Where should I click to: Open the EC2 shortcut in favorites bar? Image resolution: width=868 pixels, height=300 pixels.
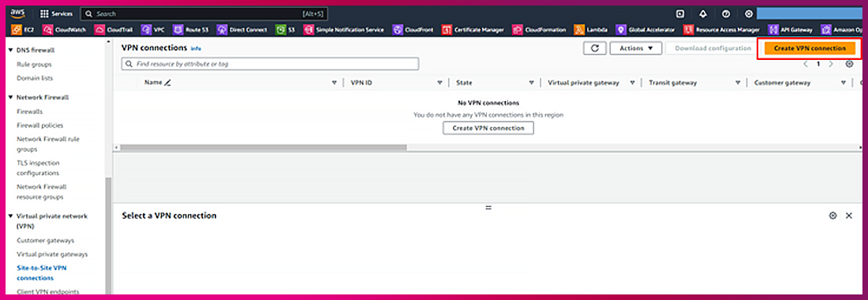(x=24, y=30)
